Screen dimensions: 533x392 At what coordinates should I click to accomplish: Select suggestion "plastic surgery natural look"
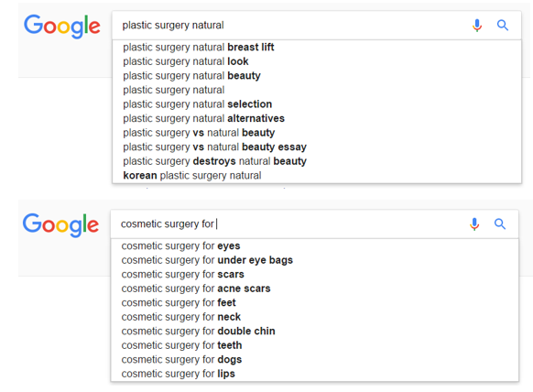317,61
